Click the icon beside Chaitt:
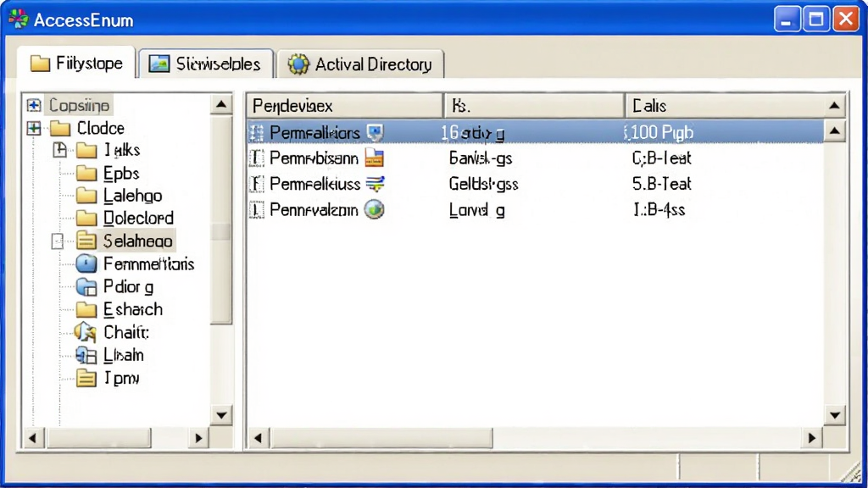 pos(86,332)
